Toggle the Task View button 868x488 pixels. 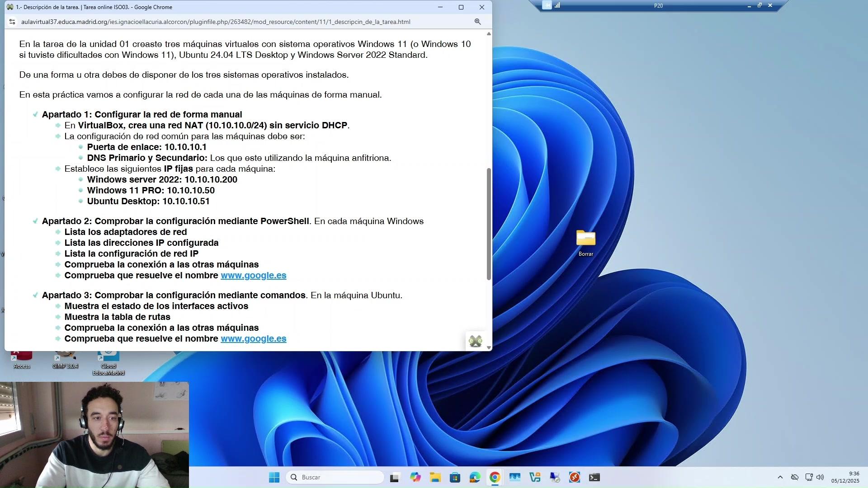click(395, 478)
